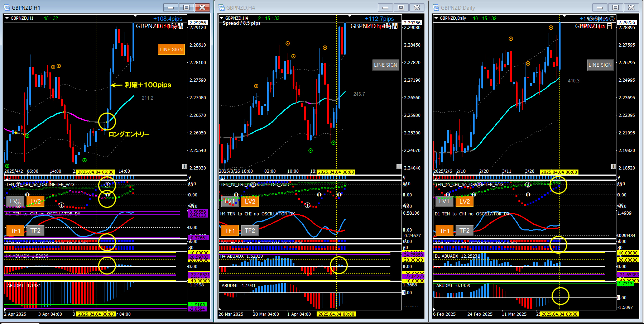Click the 'D1 TEN_to_CHI_no_OSCILLATOR_DX' indicator label
Viewport: 644px width, 324px height.
click(x=472, y=214)
